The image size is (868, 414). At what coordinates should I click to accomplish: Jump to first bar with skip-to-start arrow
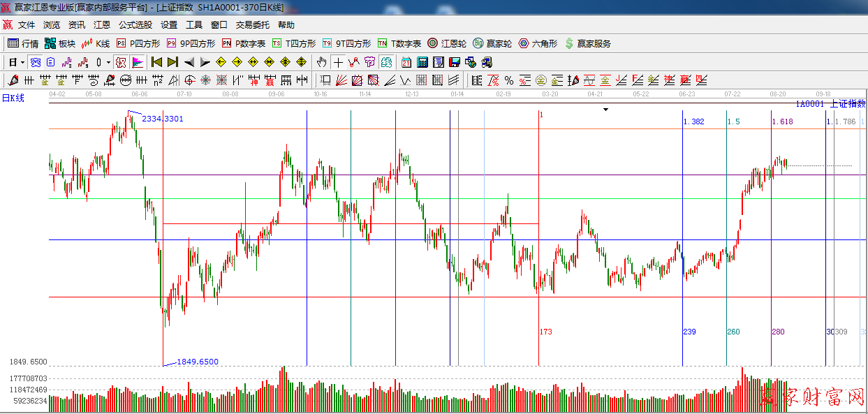(156, 62)
